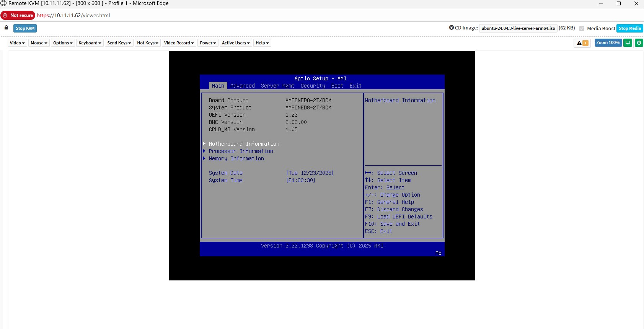Click the Zoom 100% button
Image resolution: width=644 pixels, height=329 pixels.
pyautogui.click(x=608, y=43)
